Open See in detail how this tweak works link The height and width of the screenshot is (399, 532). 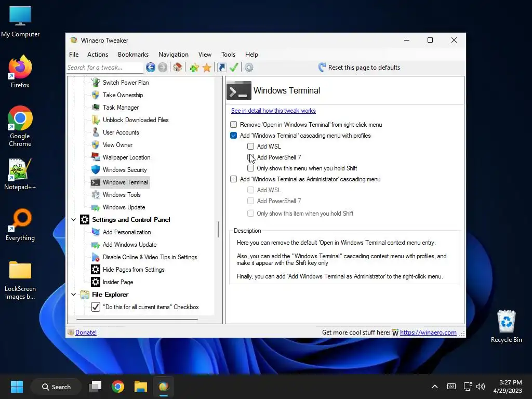(x=273, y=111)
